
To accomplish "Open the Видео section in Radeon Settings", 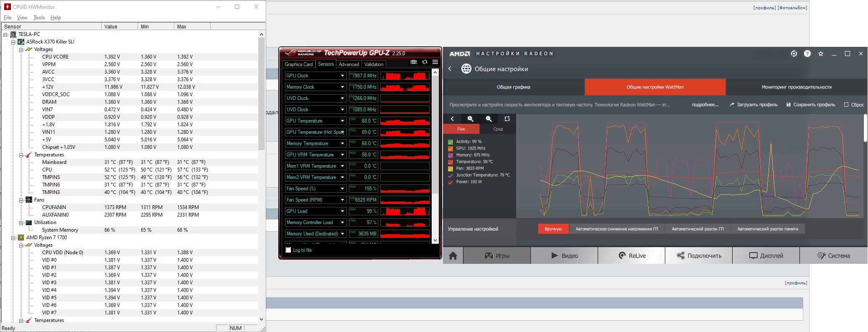I will (564, 255).
